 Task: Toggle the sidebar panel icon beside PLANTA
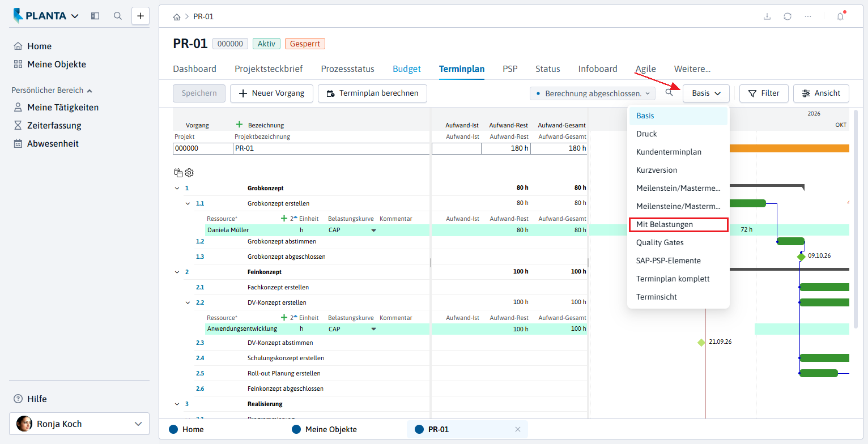95,16
